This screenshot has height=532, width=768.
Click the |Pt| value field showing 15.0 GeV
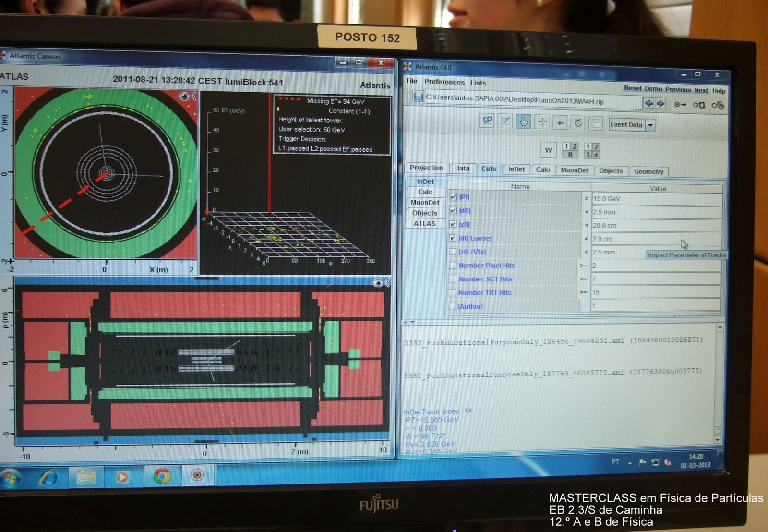click(657, 199)
